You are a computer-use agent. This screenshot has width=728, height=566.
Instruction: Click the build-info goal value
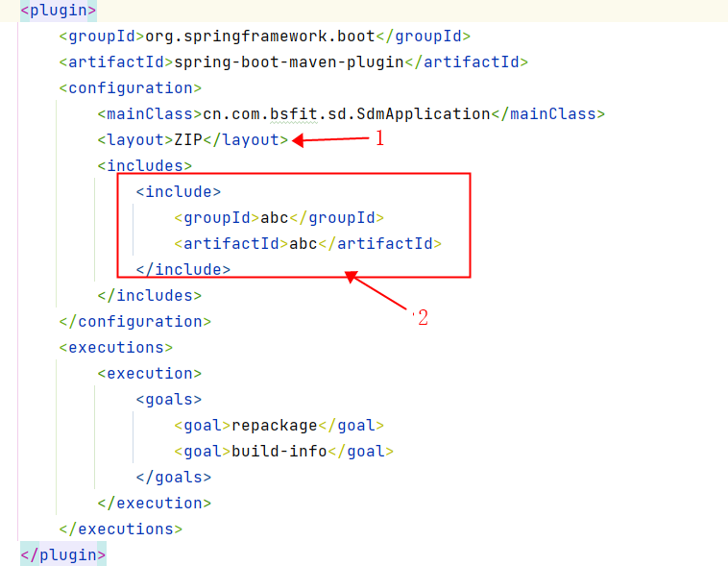coord(279,452)
